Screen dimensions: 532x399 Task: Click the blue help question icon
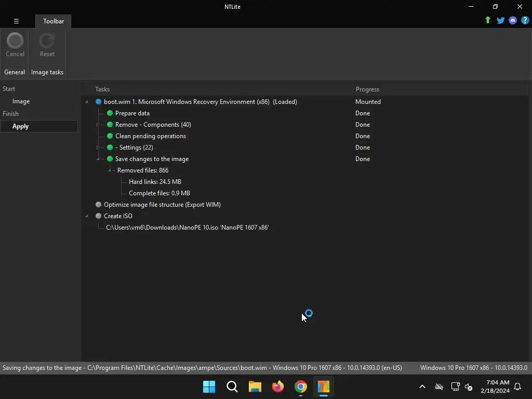(x=525, y=20)
